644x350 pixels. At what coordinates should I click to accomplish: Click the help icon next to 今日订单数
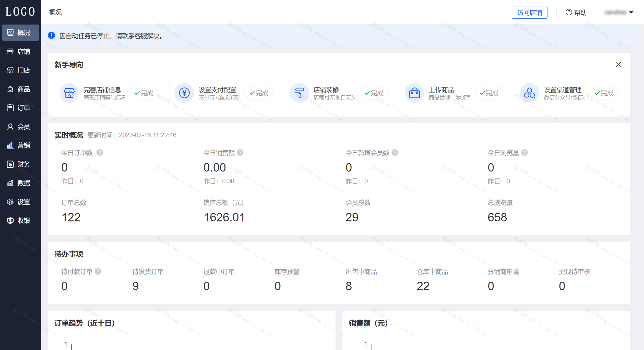click(x=100, y=153)
